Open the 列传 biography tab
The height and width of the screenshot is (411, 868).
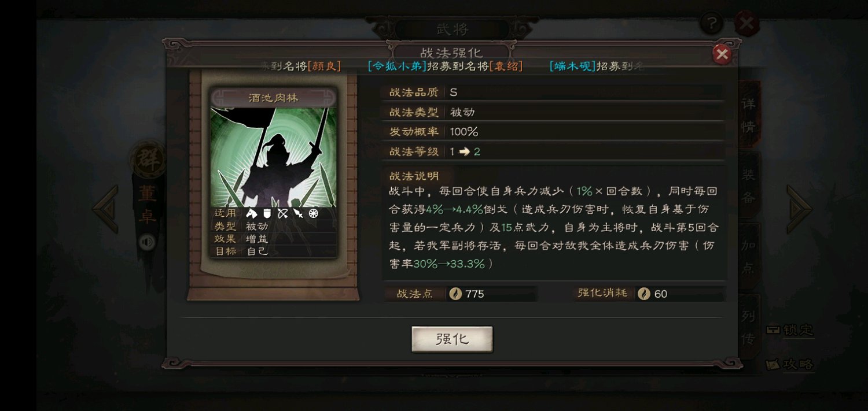click(x=749, y=327)
